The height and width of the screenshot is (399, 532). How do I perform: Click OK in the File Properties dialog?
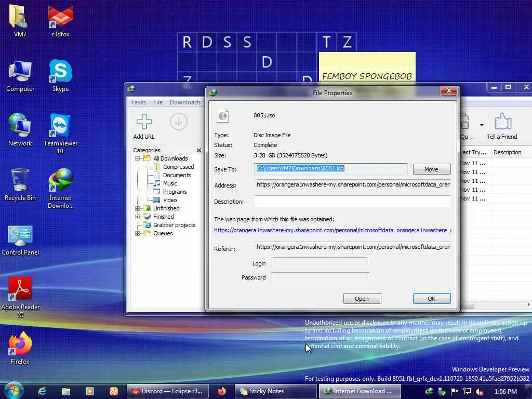432,299
